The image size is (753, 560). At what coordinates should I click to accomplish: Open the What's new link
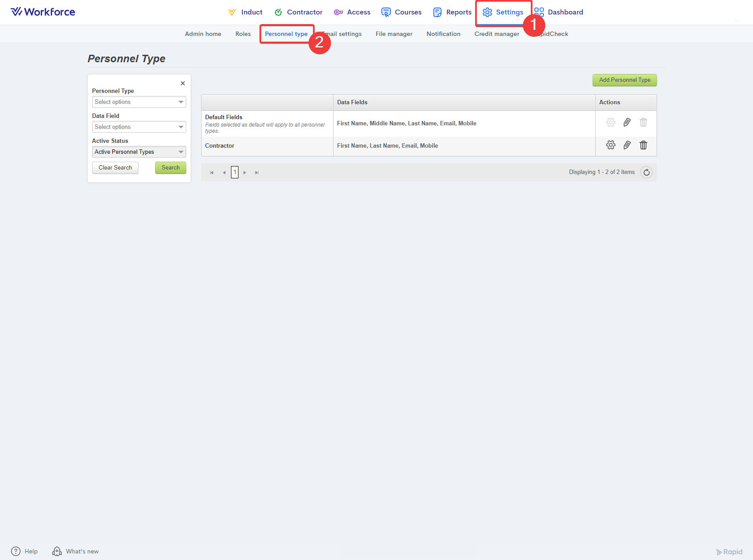(76, 551)
